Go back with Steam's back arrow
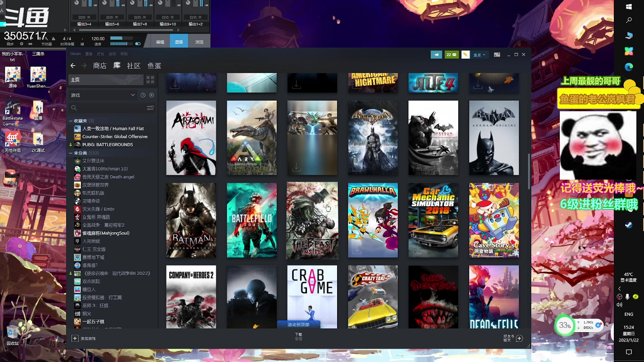The image size is (644, 362). pyautogui.click(x=73, y=65)
